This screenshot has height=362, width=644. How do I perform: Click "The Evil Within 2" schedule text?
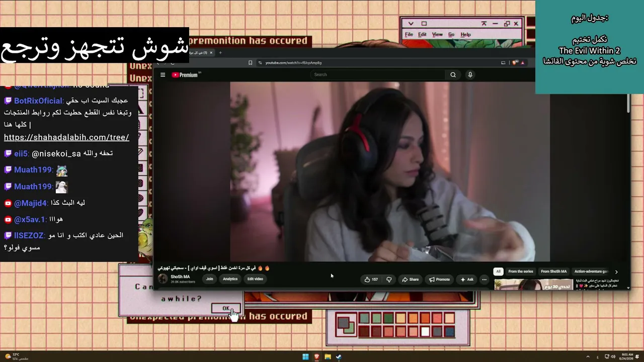[x=590, y=51]
